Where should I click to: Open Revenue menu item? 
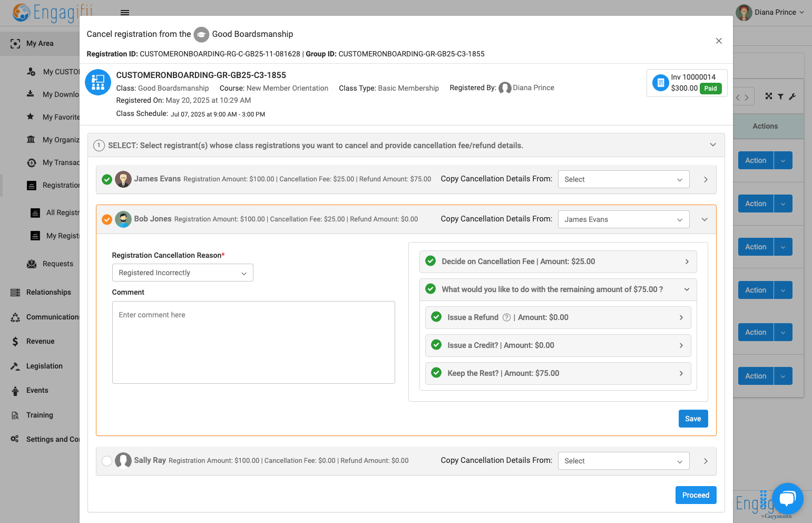40,341
